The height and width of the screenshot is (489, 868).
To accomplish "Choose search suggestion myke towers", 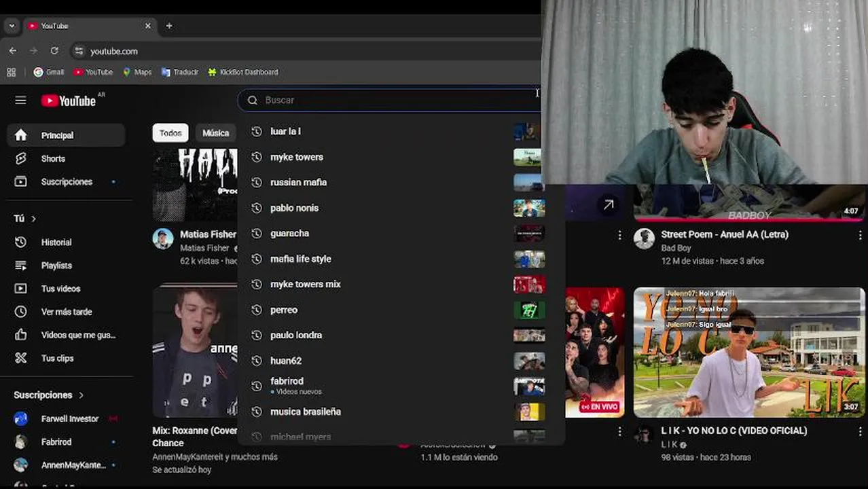I will click(400, 157).
